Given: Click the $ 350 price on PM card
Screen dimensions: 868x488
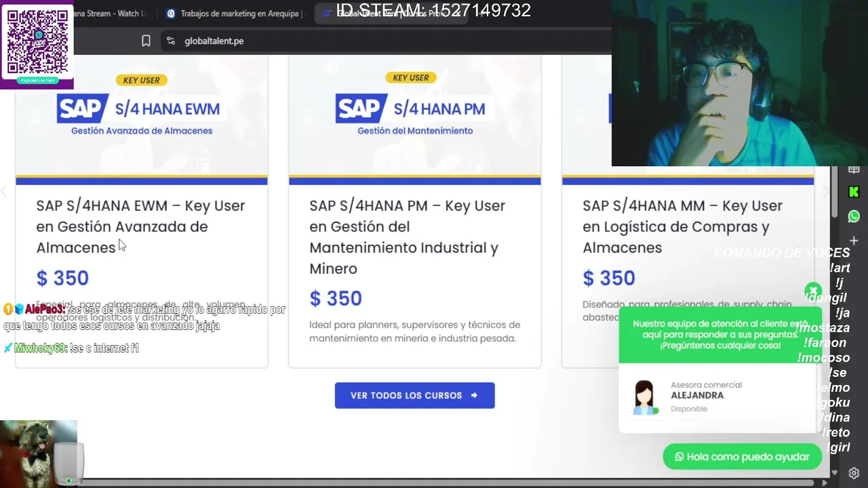Looking at the screenshot, I should click(336, 298).
